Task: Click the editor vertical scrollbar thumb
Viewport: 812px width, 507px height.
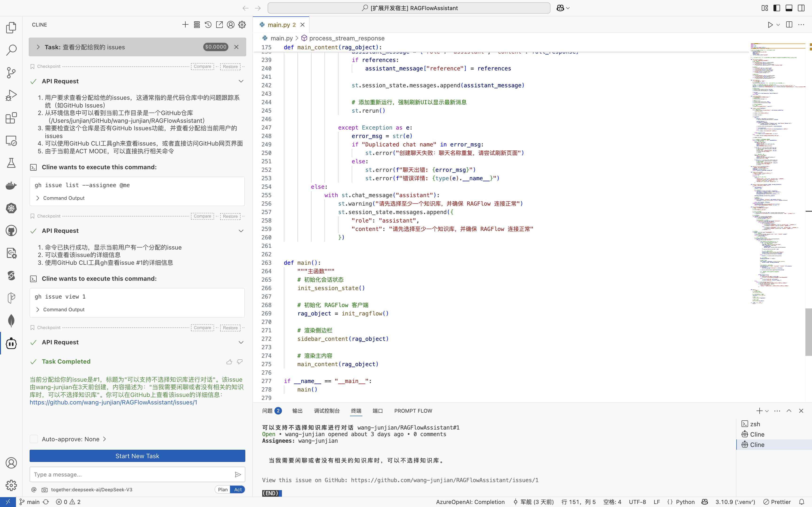Action: (808, 332)
